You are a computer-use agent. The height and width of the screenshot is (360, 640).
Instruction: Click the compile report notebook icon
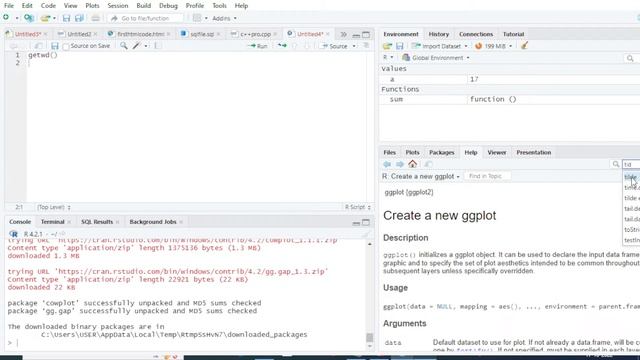pos(157,46)
